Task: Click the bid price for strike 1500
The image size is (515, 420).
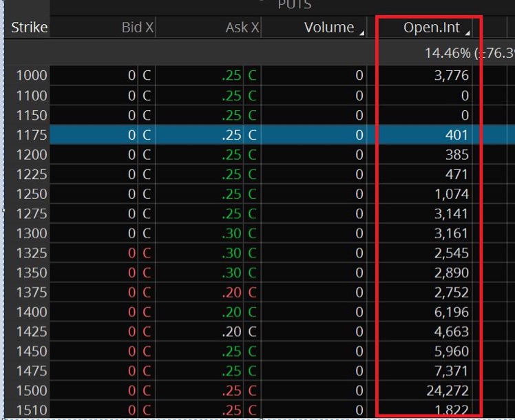Action: (131, 390)
